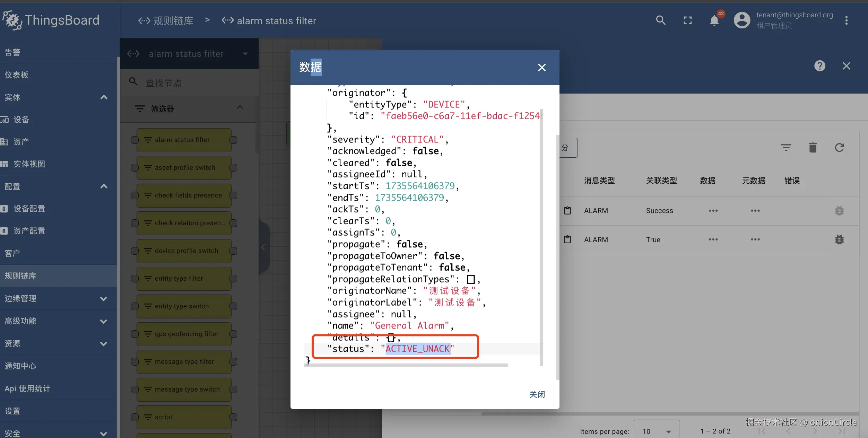Toggle fullscreen mode icon
The width and height of the screenshot is (868, 438).
(688, 21)
